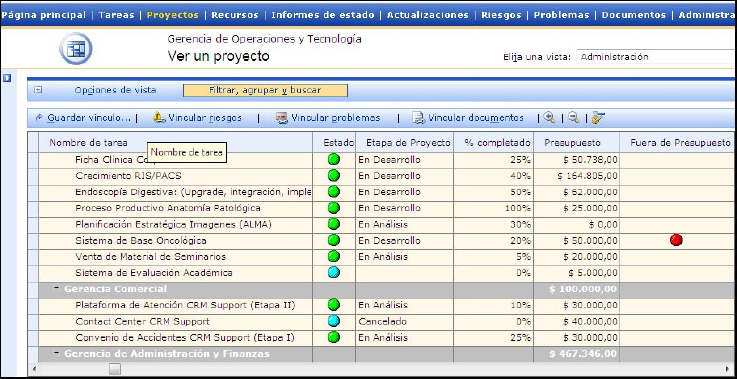
Task: Click the Vincular problemas icon
Action: coord(282,118)
